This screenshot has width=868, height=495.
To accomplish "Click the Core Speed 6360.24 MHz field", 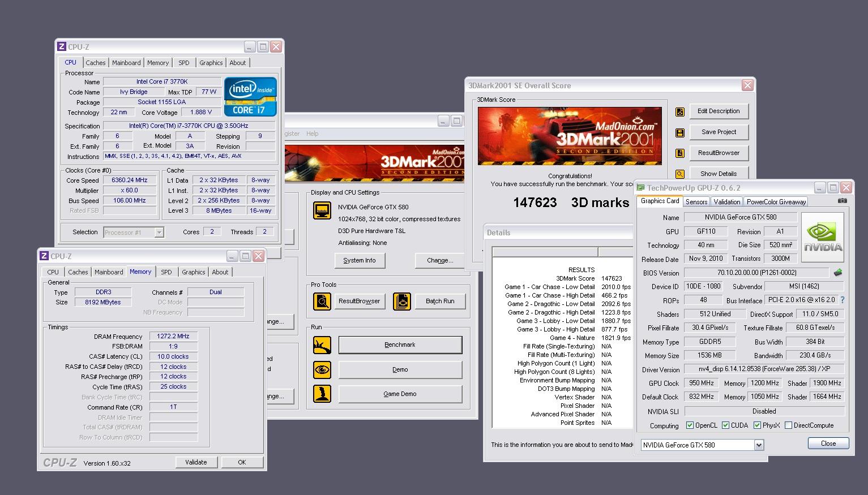I will click(x=130, y=180).
